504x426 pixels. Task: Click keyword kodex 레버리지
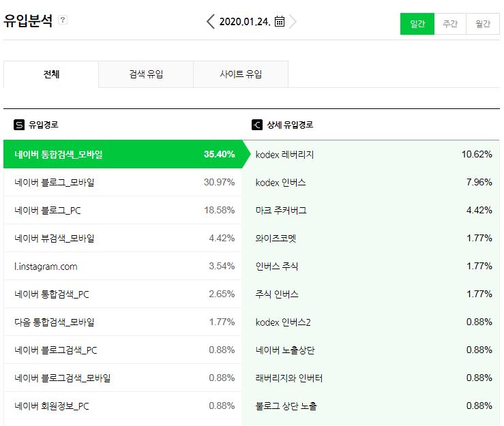tap(284, 155)
